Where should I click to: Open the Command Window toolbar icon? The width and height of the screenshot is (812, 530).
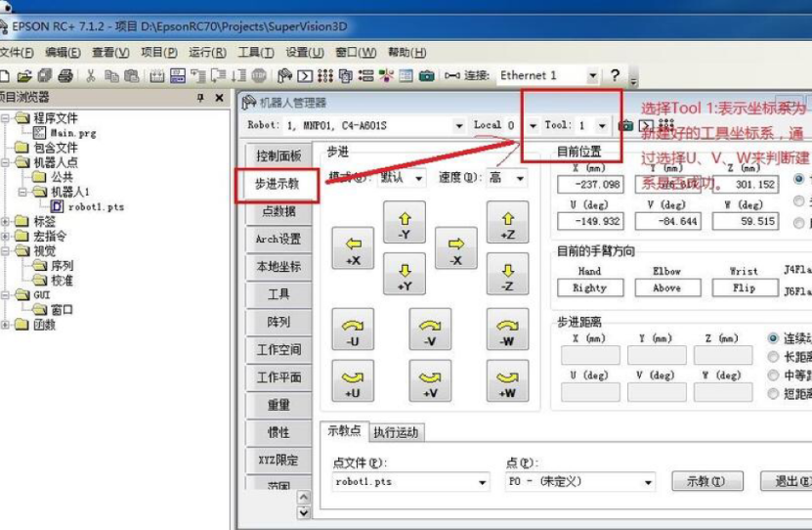[x=305, y=76]
